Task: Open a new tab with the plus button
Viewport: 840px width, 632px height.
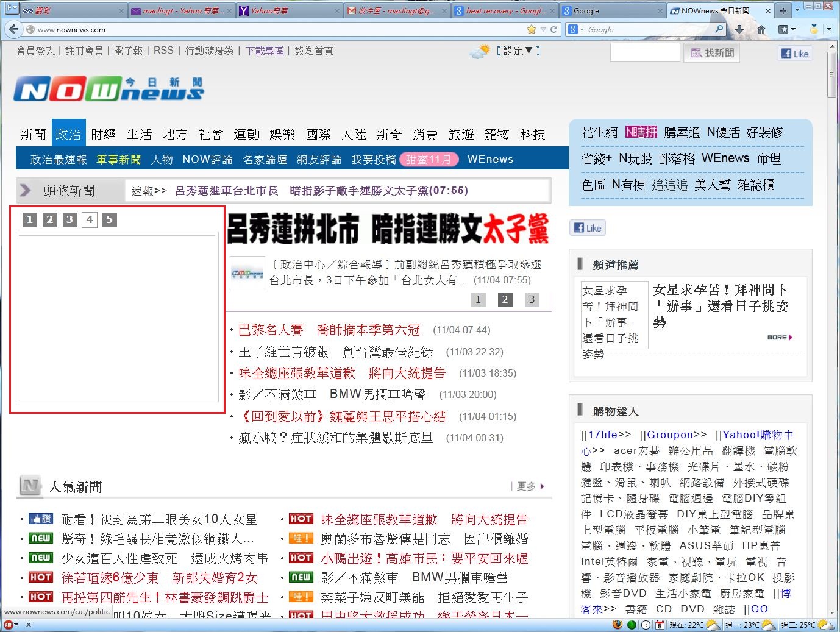Action: (x=783, y=10)
